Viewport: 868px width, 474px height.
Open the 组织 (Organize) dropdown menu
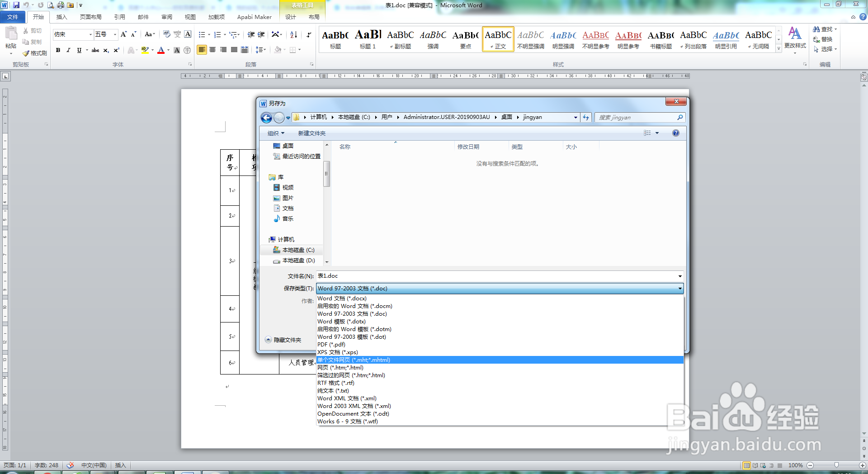point(276,133)
